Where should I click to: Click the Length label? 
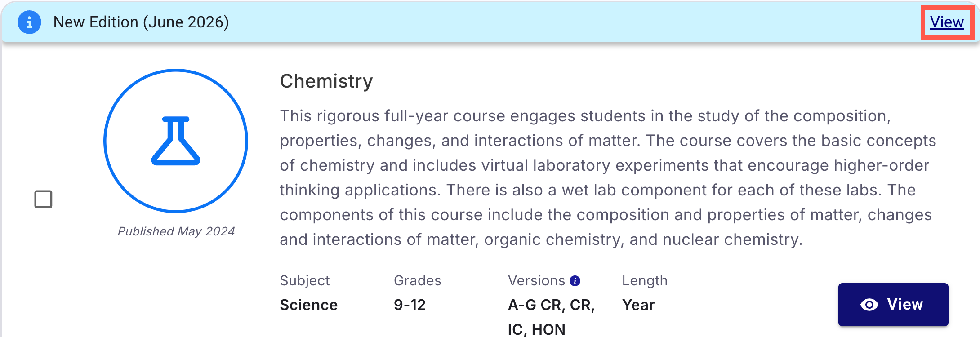click(x=645, y=280)
